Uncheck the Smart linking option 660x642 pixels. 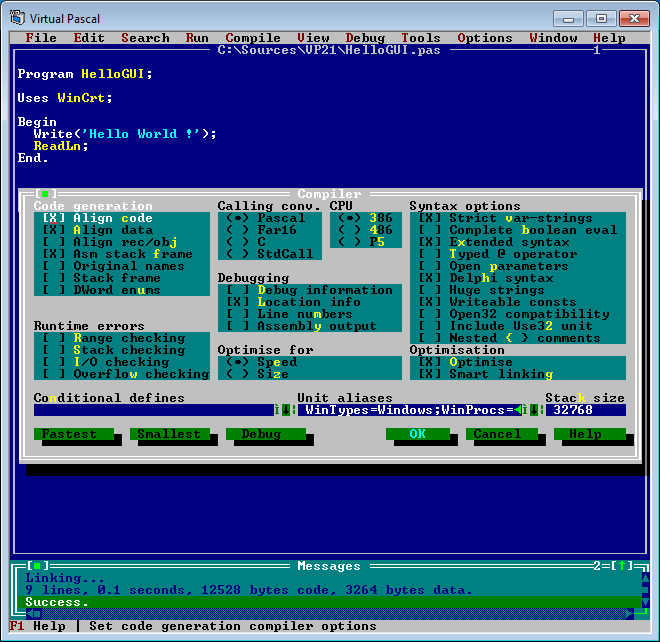426,374
